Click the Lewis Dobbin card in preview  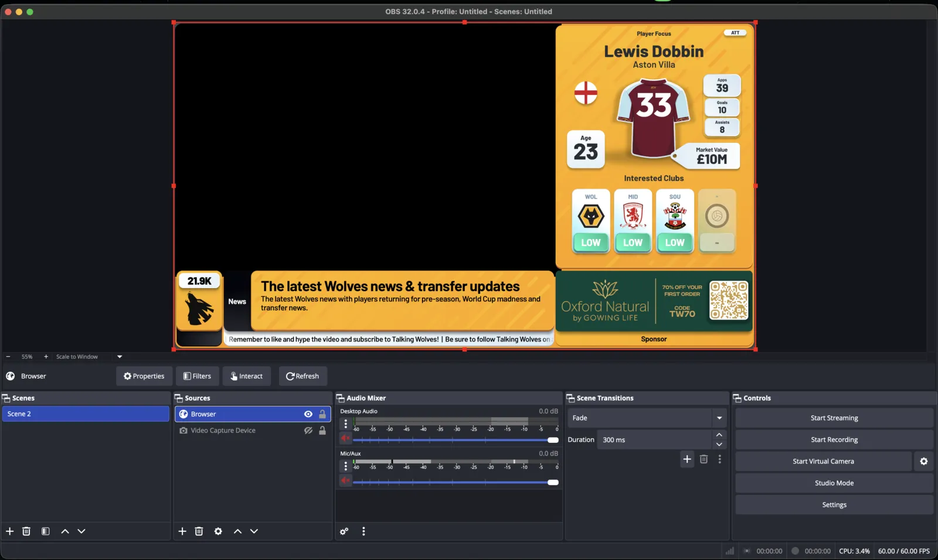[x=654, y=146]
